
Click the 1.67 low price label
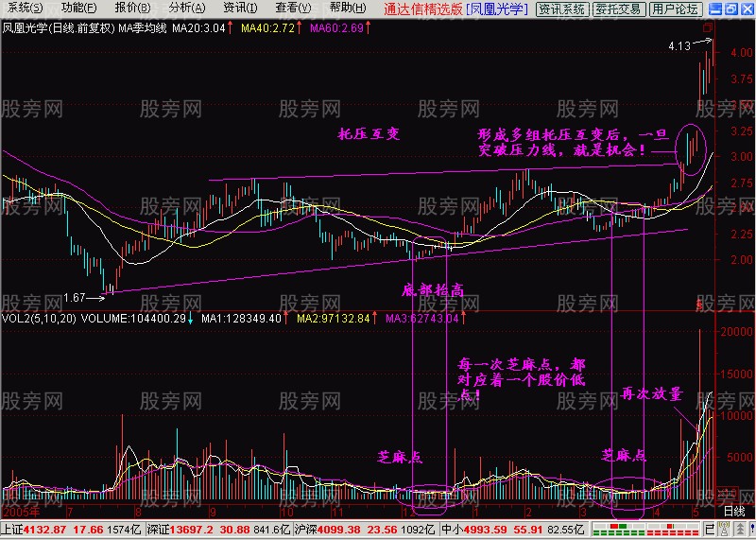pos(75,298)
